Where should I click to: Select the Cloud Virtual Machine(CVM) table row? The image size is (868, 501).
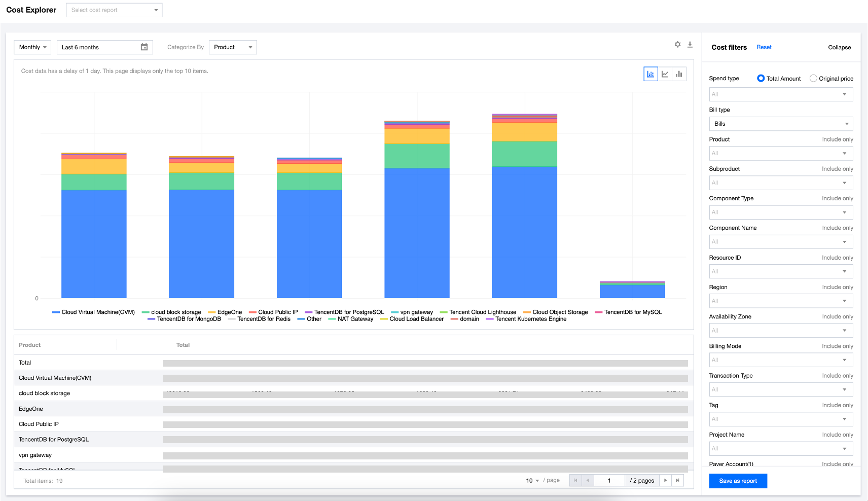pyautogui.click(x=353, y=378)
